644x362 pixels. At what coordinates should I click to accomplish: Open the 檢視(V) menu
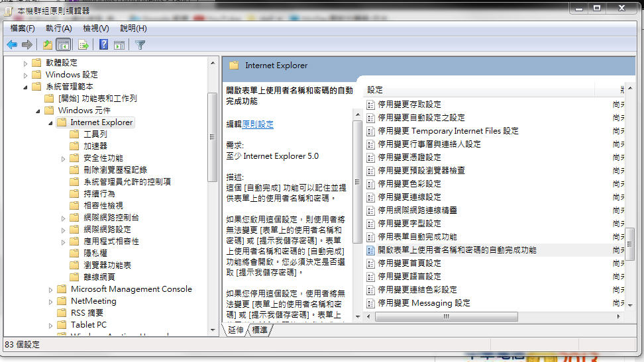(x=95, y=28)
